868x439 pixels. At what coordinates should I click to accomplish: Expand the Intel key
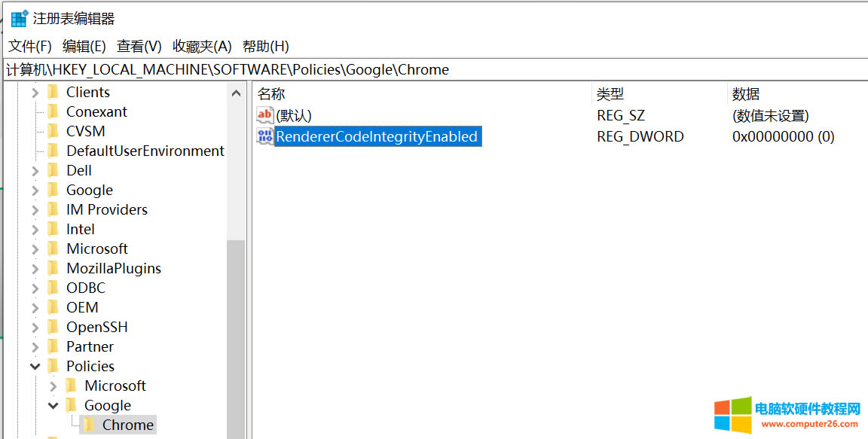tap(35, 230)
